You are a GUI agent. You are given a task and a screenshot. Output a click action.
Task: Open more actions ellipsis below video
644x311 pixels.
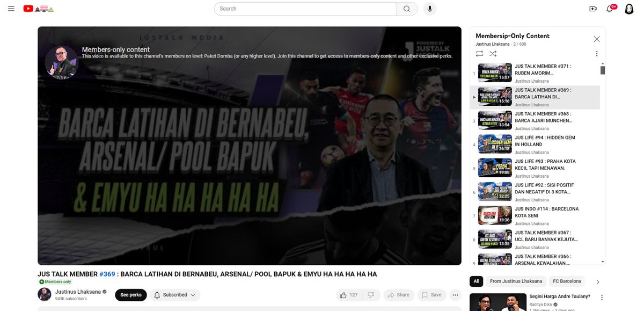pyautogui.click(x=455, y=295)
